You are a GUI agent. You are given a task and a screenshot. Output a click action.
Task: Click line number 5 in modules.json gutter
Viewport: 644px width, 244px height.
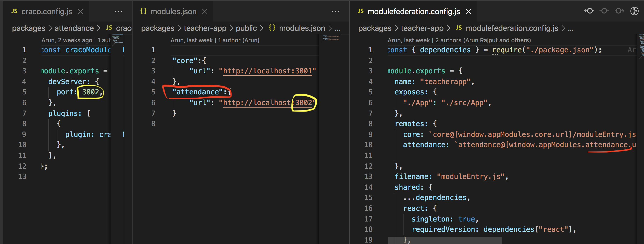[153, 92]
